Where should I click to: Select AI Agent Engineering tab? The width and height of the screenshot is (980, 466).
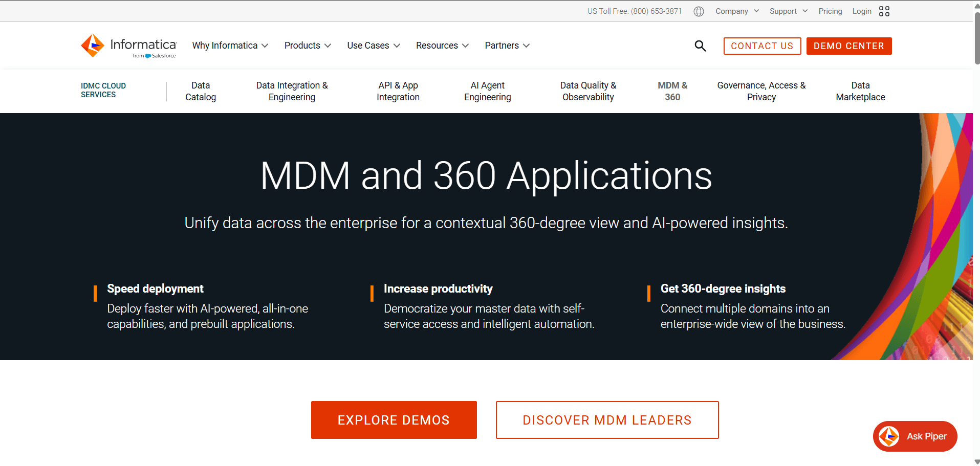488,91
